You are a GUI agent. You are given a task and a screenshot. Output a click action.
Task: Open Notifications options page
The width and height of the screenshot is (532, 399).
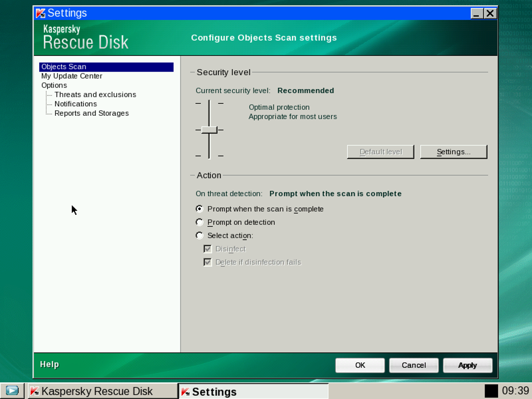76,104
